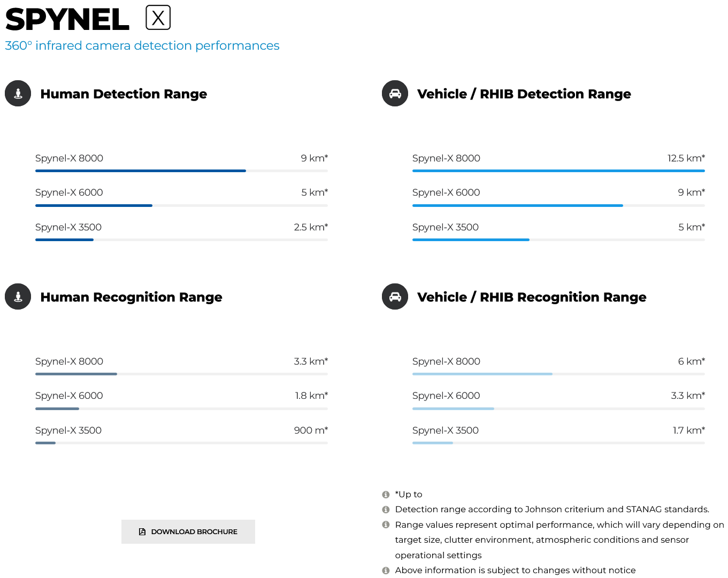Click the info icon beside "*Up to"
This screenshot has height=578, width=728.
coord(386,495)
